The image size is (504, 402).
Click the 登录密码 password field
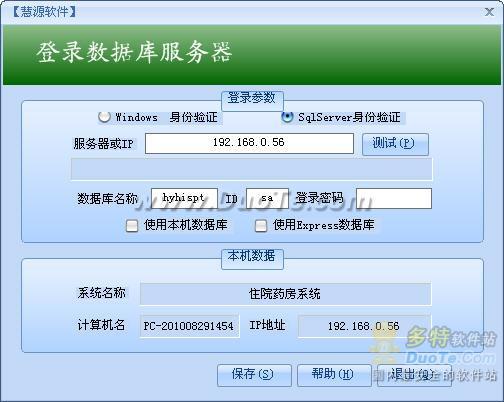pos(394,198)
